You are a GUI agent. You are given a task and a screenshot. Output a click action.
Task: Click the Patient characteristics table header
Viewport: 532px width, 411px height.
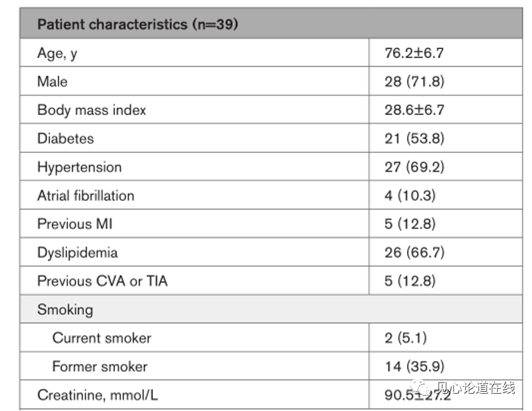click(138, 25)
